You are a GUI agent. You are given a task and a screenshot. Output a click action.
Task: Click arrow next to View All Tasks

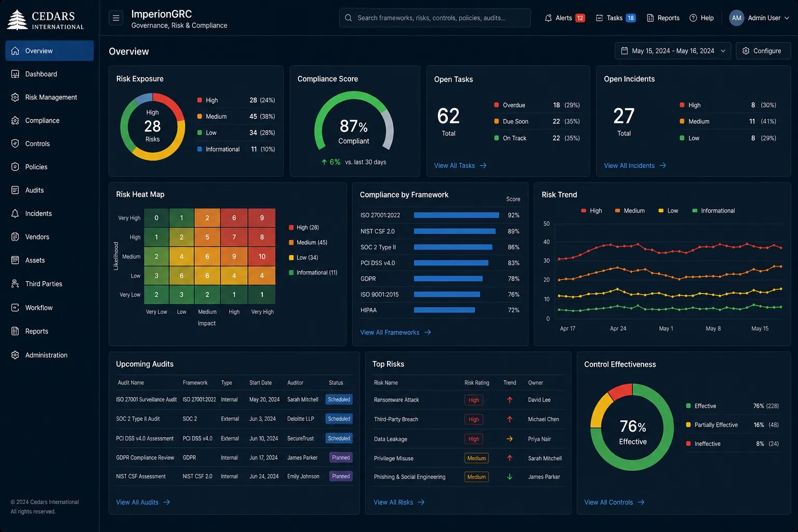pyautogui.click(x=483, y=165)
